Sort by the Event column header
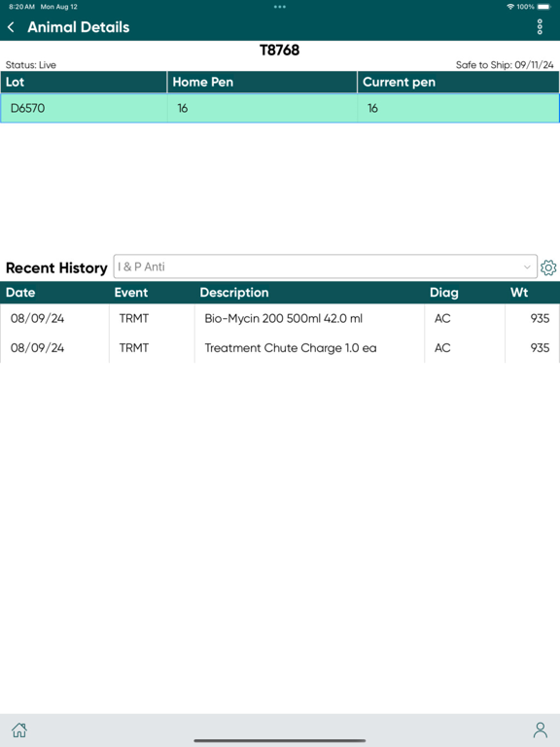This screenshot has width=560, height=747. (x=131, y=293)
